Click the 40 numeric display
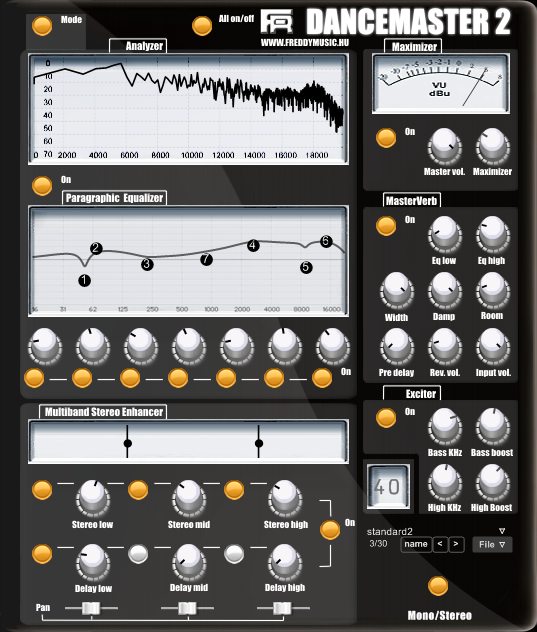This screenshot has width=537, height=632. click(388, 486)
